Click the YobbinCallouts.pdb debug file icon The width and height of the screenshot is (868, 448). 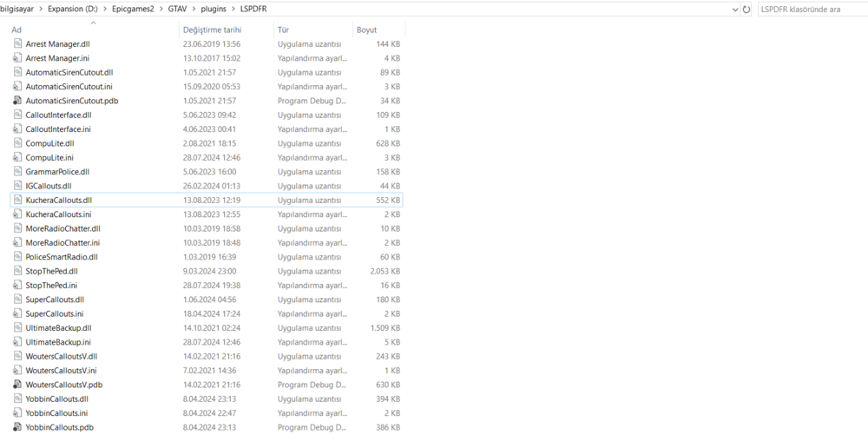pos(17,427)
